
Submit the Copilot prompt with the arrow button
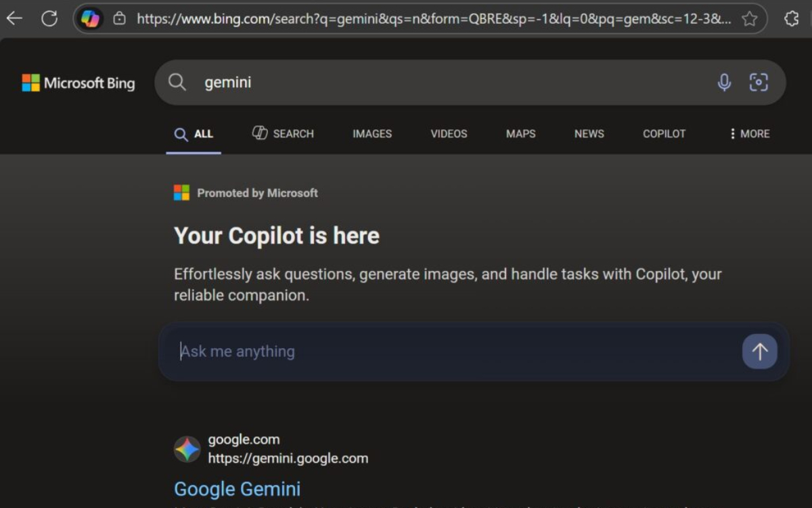tap(759, 352)
